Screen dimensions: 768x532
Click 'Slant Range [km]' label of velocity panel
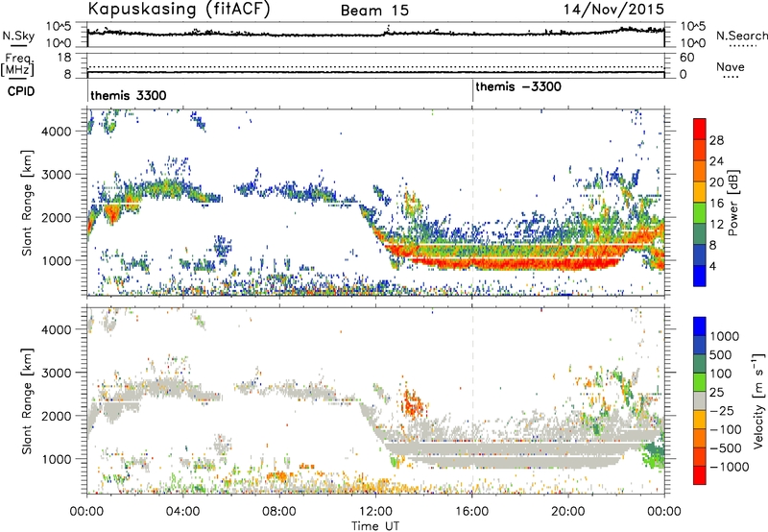[27, 400]
